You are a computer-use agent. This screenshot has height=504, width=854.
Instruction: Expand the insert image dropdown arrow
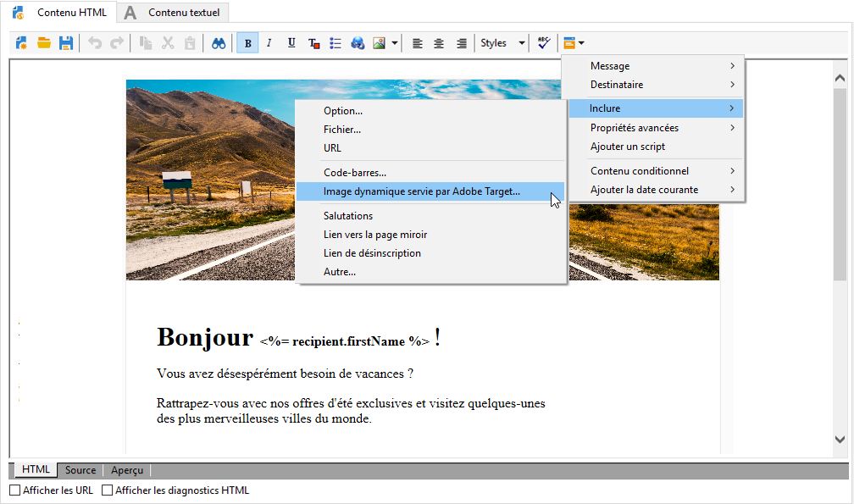395,43
